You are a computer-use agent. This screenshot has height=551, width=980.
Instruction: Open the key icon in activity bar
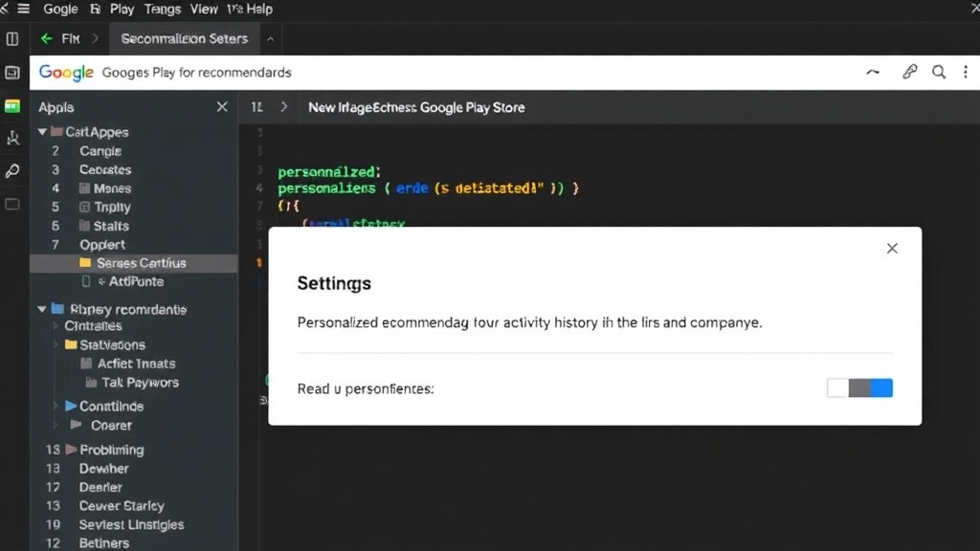(12, 171)
